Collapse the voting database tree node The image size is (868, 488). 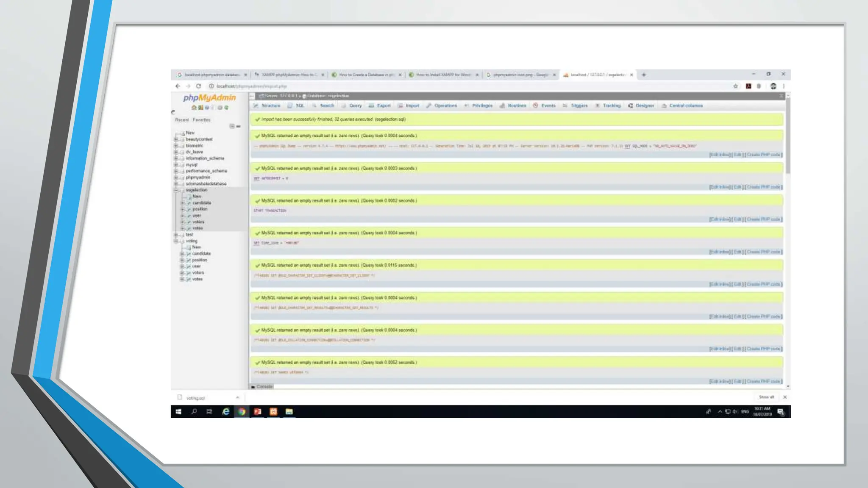pos(176,241)
